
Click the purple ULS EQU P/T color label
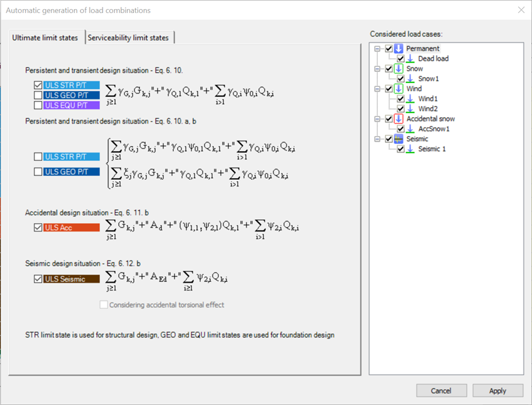[72, 105]
